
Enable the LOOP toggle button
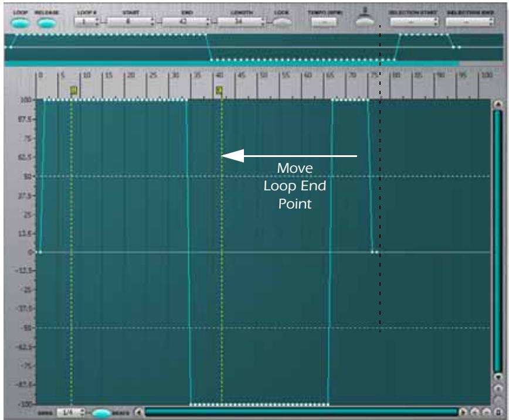19,23
